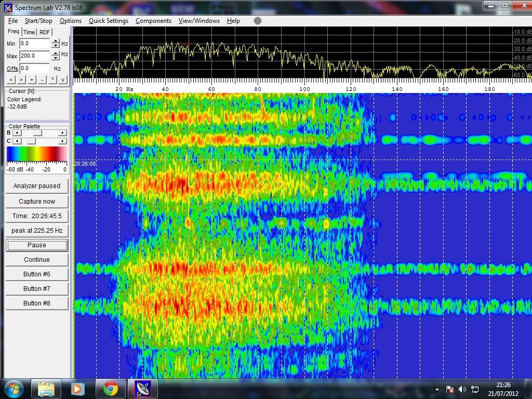Click the 'v' button under Offs field

click(x=63, y=79)
